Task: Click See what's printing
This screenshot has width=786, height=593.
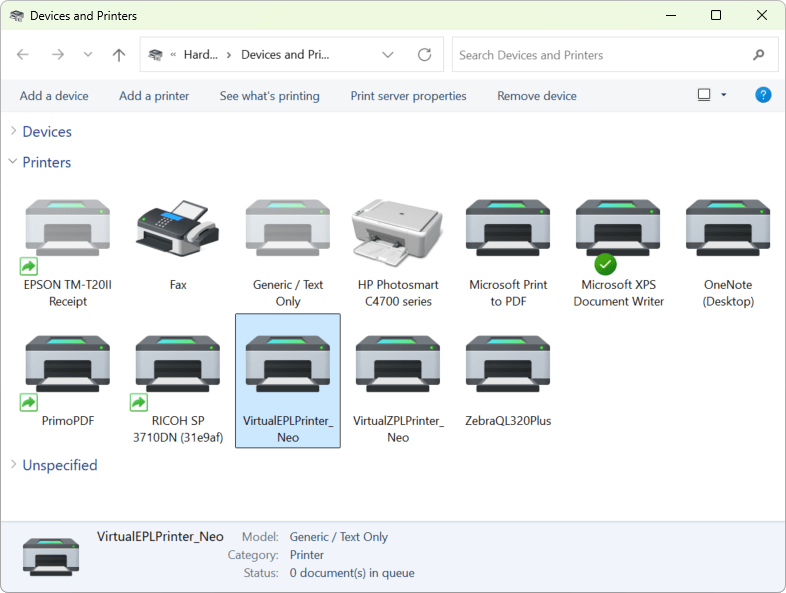Action: pyautogui.click(x=269, y=96)
